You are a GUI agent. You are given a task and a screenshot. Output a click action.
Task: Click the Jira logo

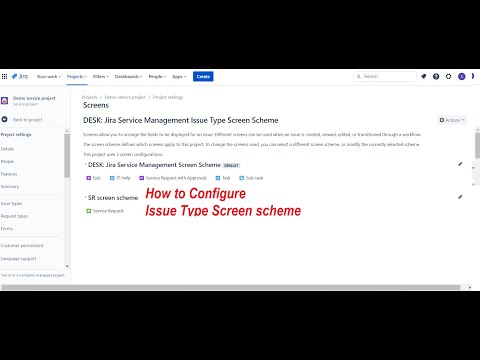pos(20,76)
